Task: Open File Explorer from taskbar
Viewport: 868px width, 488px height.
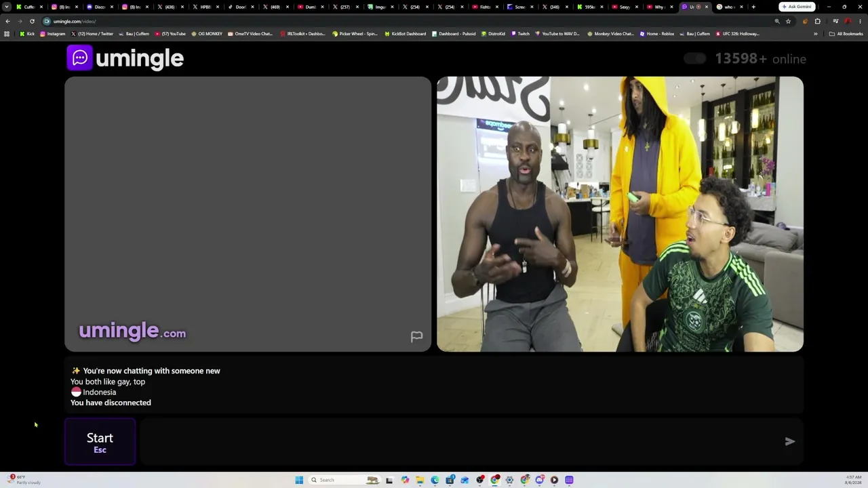Action: click(420, 480)
